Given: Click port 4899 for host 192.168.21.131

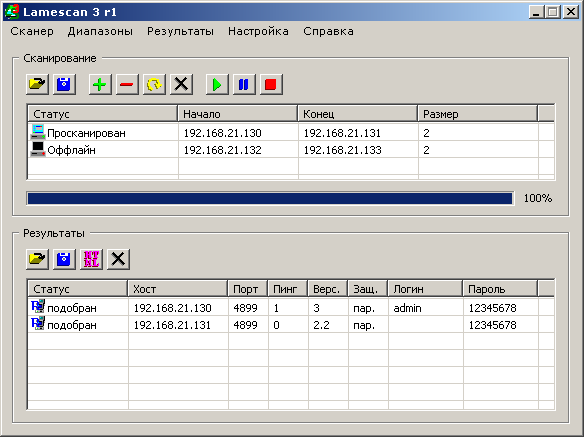Looking at the screenshot, I should click(x=245, y=325).
